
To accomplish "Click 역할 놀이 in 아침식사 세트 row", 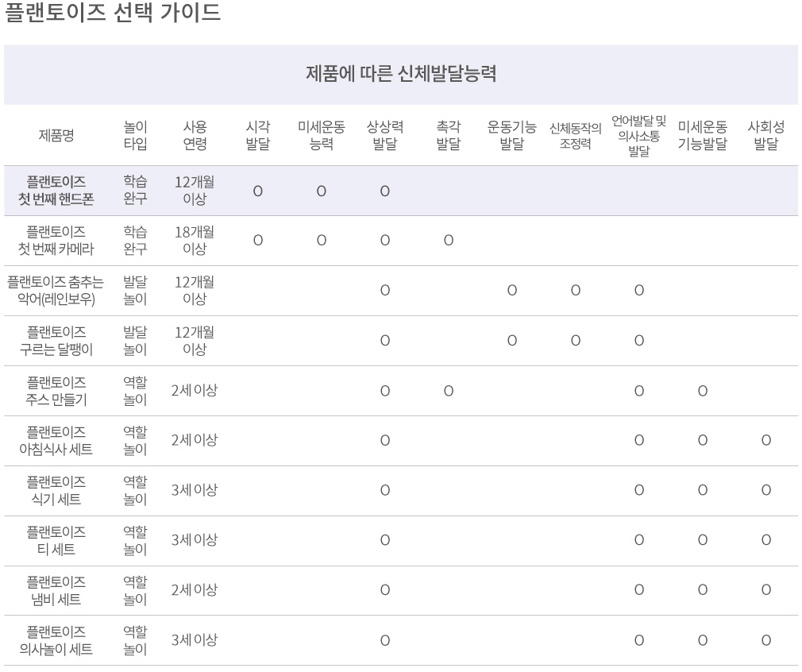I will 136,440.
